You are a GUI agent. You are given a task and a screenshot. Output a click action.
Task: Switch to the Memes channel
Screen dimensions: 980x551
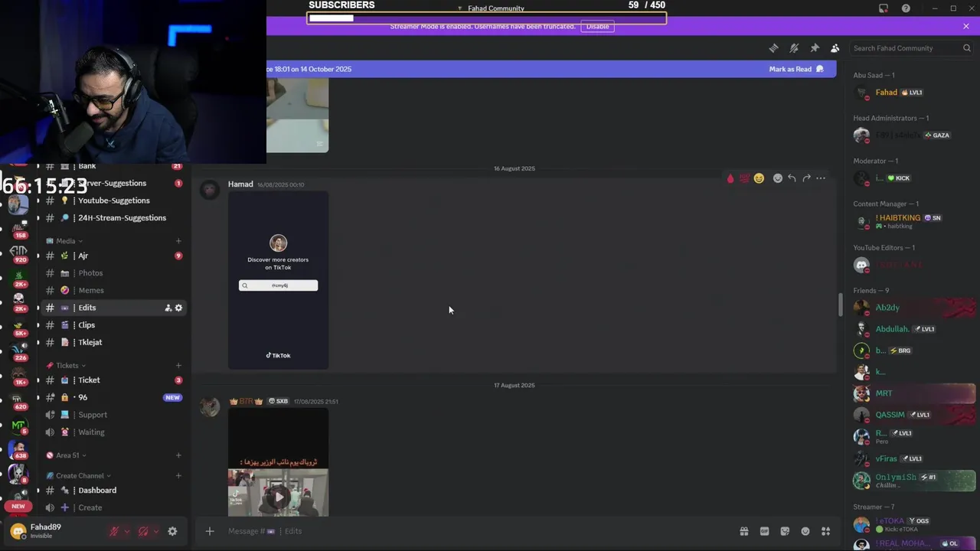click(x=113, y=290)
